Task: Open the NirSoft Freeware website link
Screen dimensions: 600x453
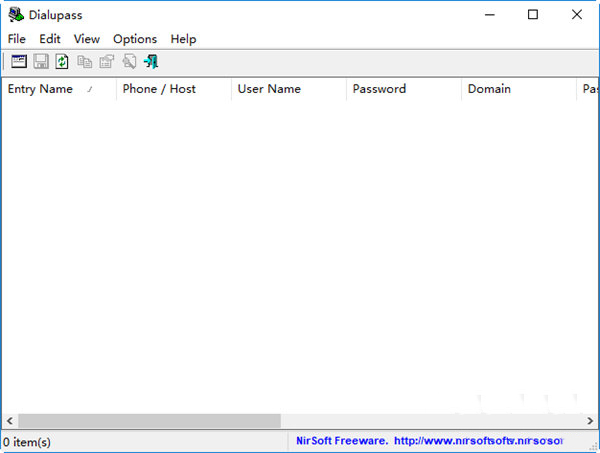Action: 429,441
